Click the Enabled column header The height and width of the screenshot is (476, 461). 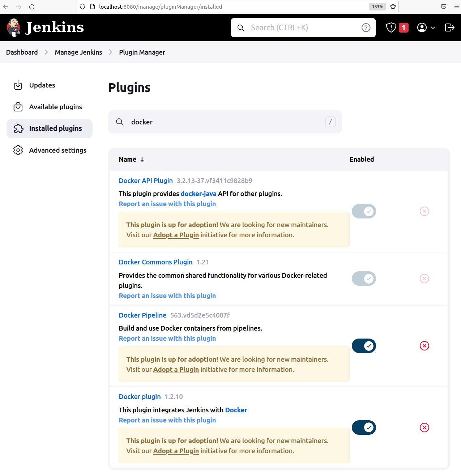[362, 160]
